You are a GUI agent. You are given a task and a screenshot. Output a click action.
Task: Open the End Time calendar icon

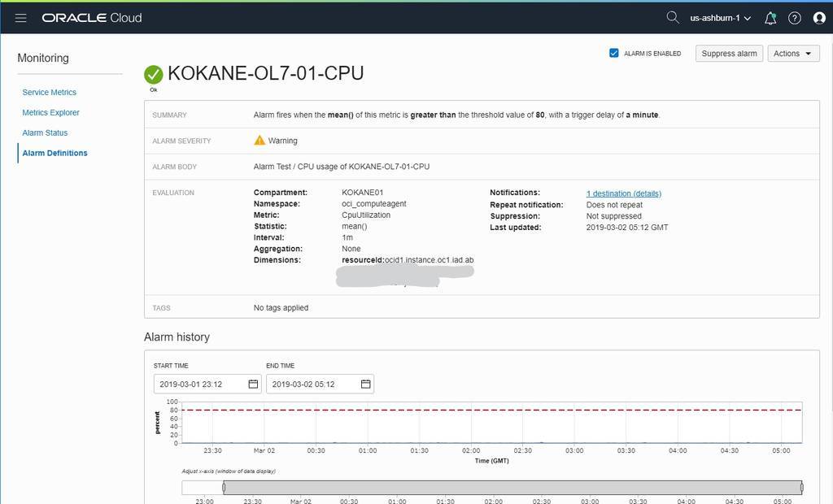point(365,384)
